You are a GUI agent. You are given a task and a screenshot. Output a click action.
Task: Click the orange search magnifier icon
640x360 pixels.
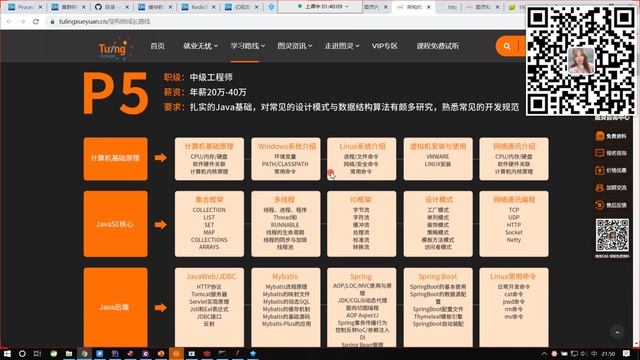[507, 46]
